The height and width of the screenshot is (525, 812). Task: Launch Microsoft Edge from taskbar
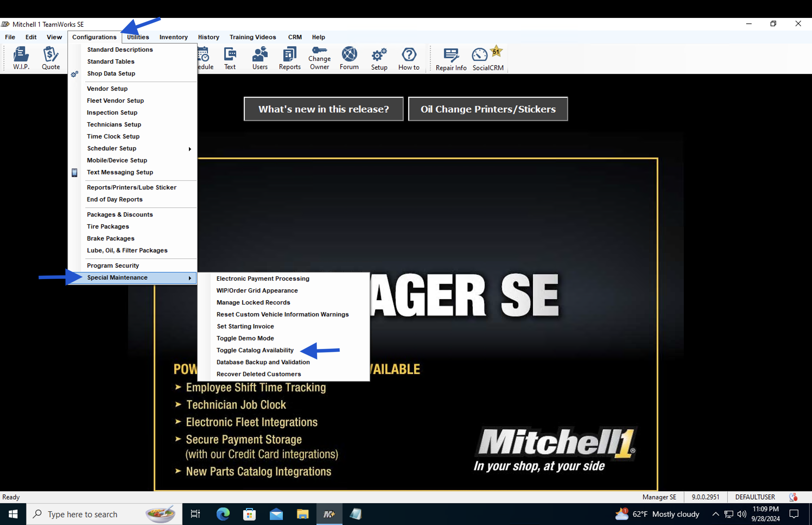[x=223, y=514]
